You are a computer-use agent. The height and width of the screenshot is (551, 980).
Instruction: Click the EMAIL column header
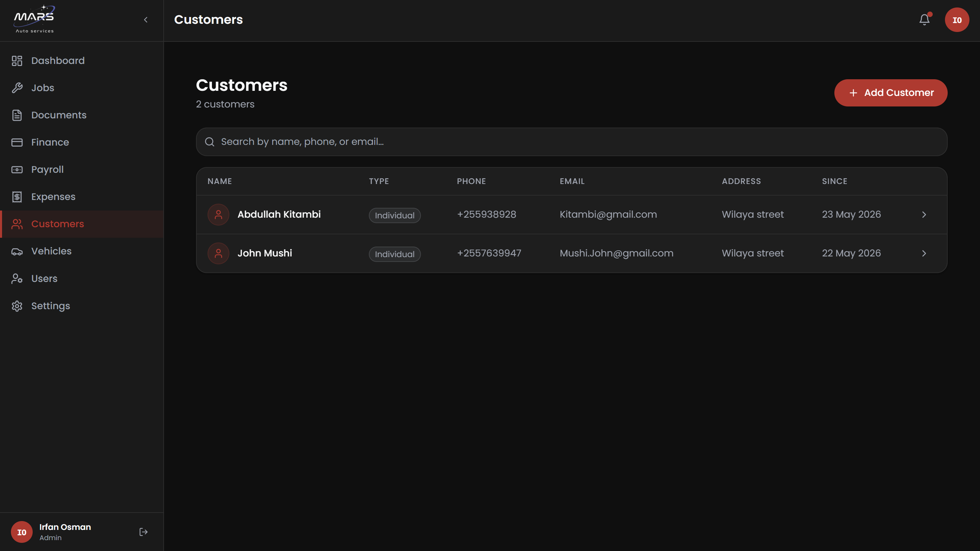click(x=572, y=181)
